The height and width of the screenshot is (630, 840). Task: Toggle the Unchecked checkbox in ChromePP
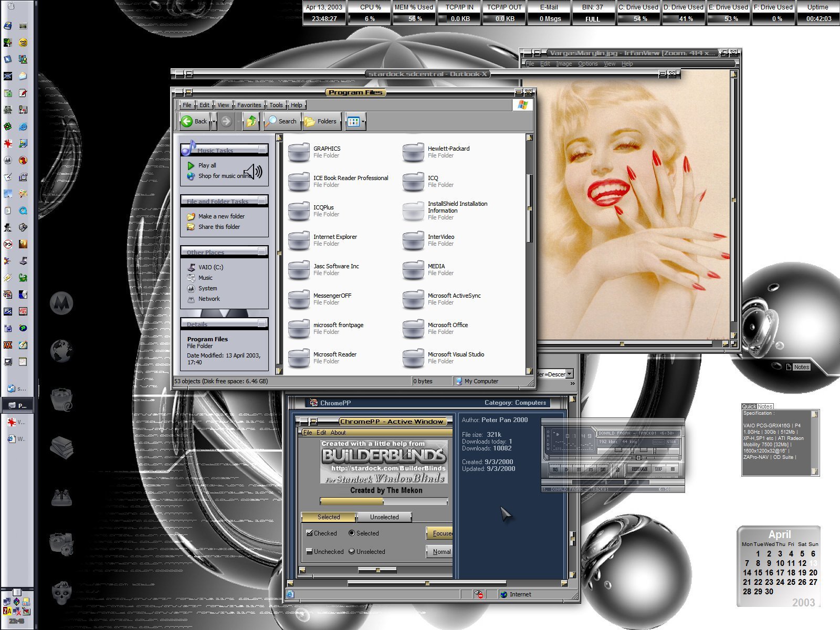tap(310, 551)
